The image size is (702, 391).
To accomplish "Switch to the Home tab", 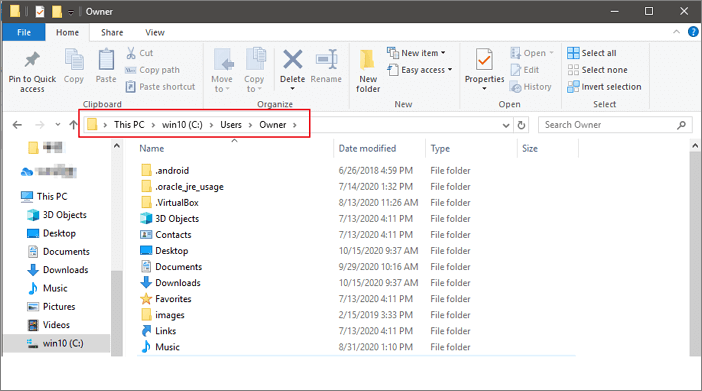I will click(x=67, y=32).
